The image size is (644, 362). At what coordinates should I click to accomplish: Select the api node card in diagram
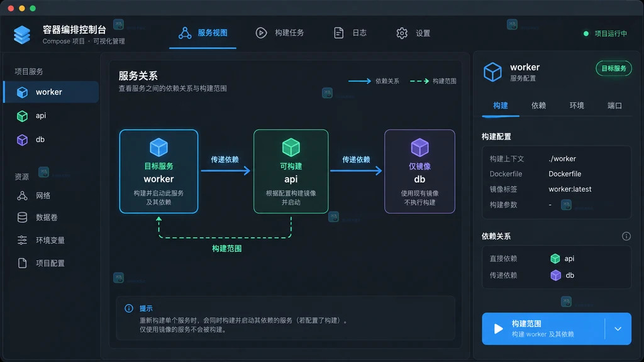[291, 172]
